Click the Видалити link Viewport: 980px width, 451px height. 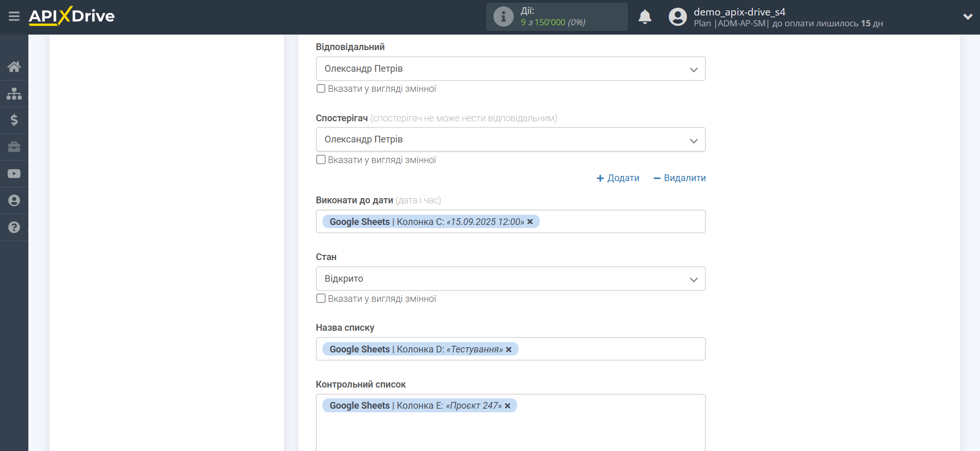(x=679, y=178)
